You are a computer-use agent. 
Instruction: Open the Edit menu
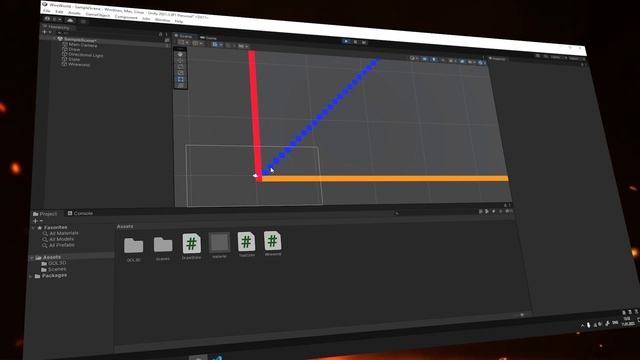59,12
